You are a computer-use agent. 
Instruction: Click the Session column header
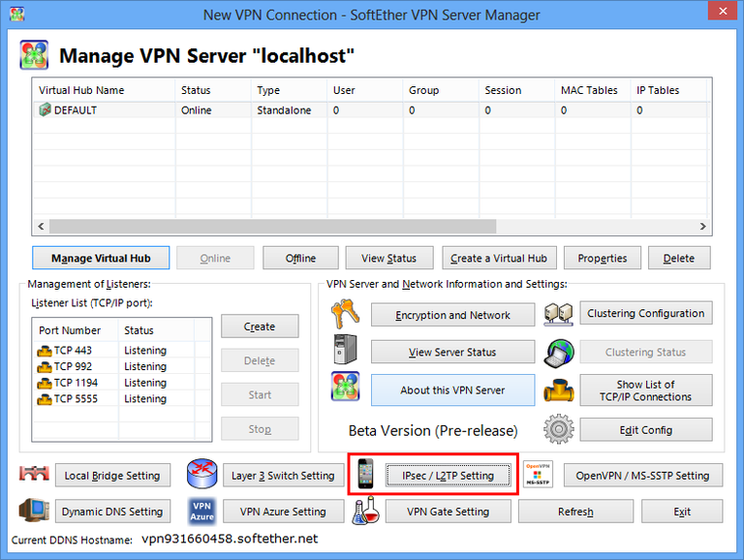pos(516,90)
